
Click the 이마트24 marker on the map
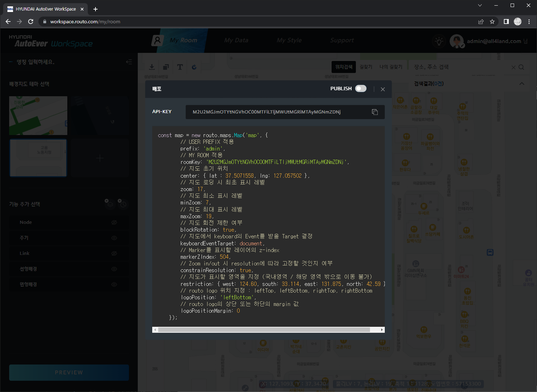(x=461, y=271)
